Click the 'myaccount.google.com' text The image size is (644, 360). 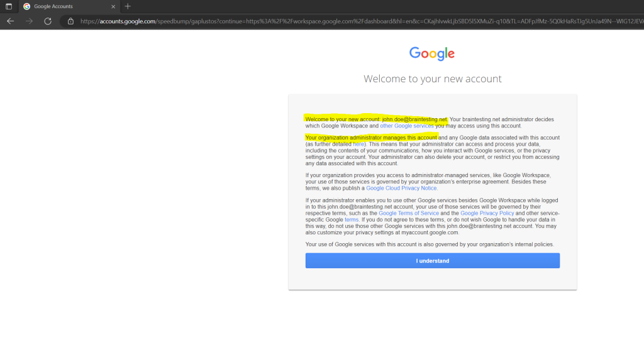pos(430,232)
